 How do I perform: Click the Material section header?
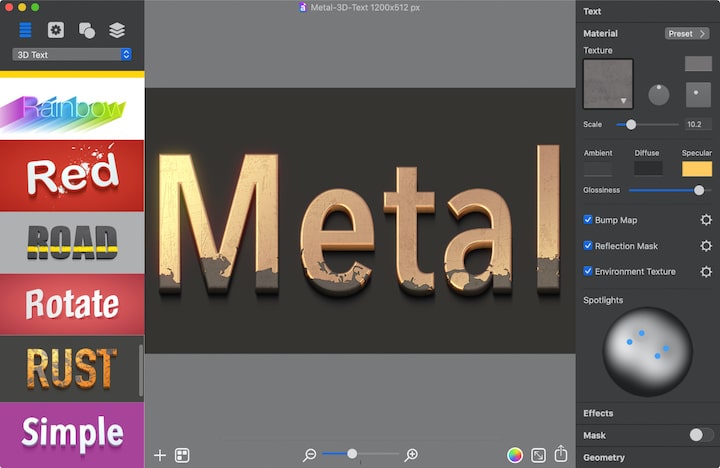click(600, 34)
